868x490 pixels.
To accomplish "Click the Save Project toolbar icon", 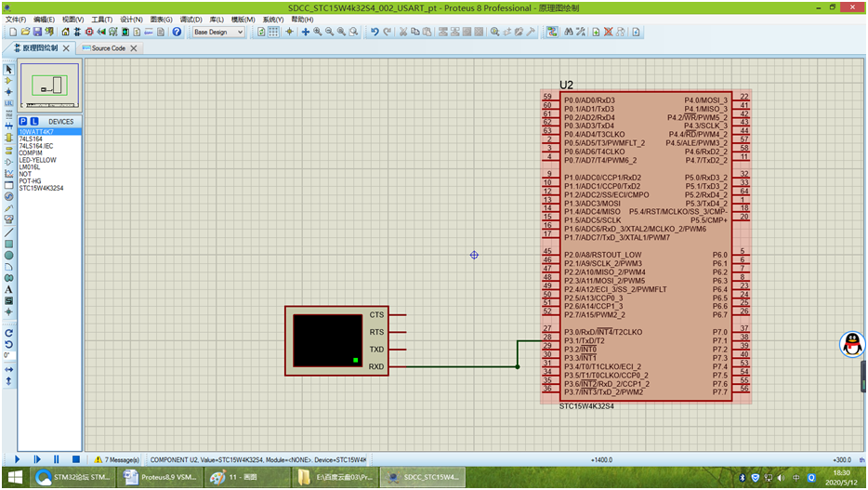I will point(37,32).
